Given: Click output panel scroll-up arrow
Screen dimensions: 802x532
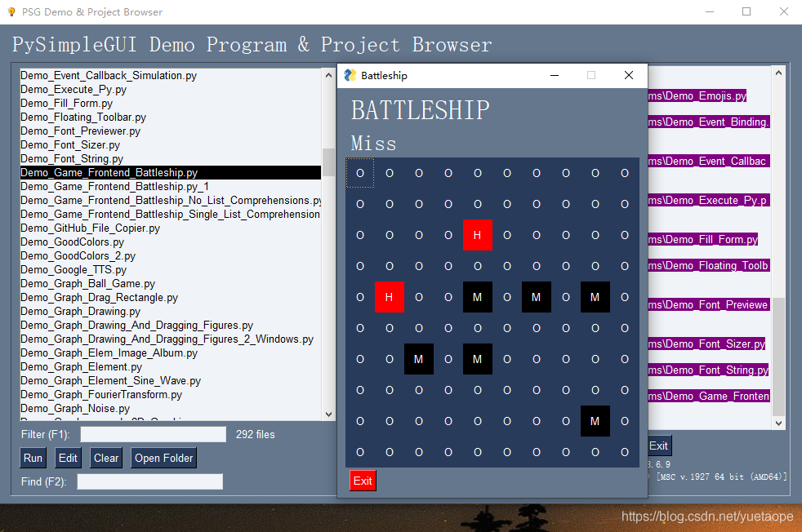Looking at the screenshot, I should point(778,73).
